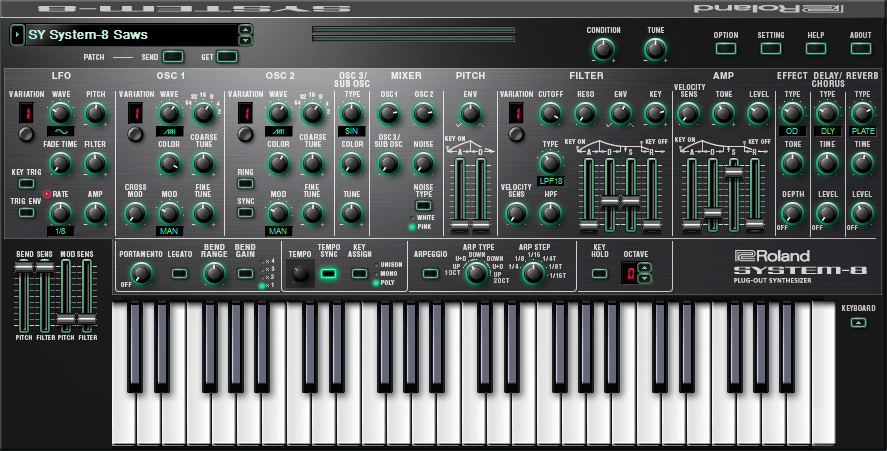Screen dimensions: 887x451
Task: Toggle the KEY HOLD button
Action: pyautogui.click(x=599, y=273)
